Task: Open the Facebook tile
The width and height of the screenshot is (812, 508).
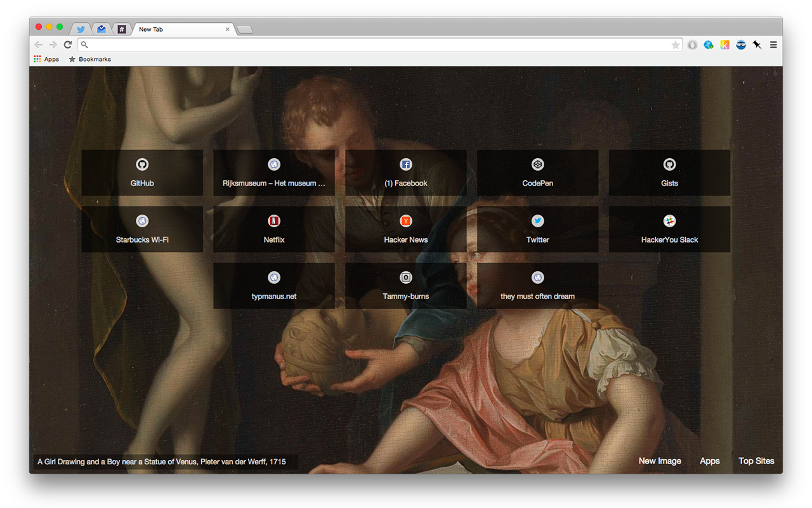Action: pyautogui.click(x=406, y=173)
